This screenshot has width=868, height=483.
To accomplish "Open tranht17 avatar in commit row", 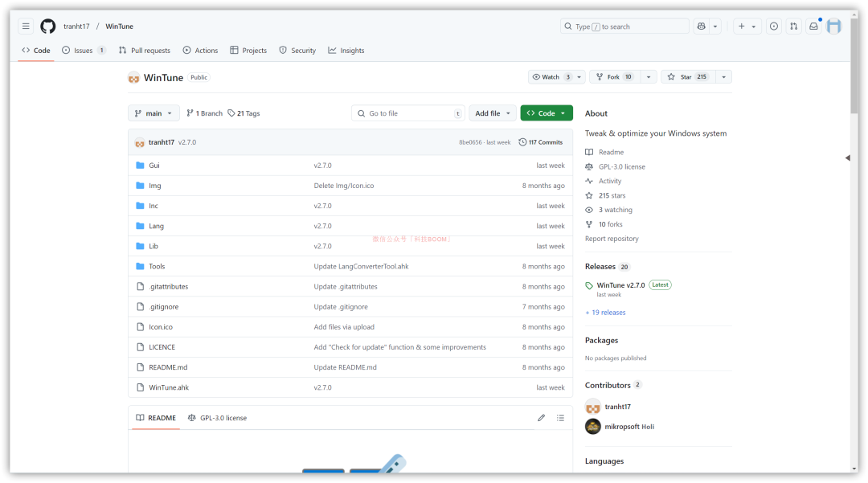I will [x=140, y=143].
